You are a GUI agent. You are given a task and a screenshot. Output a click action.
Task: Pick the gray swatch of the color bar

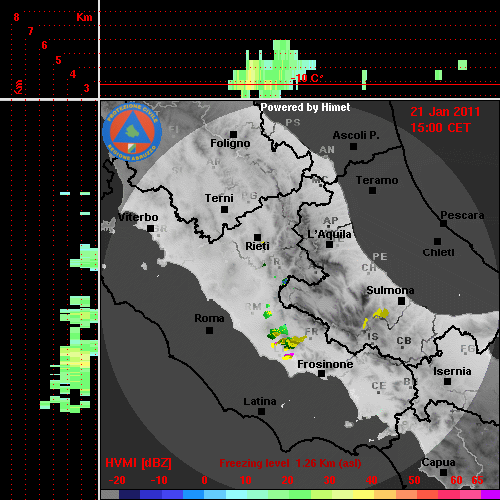[x=110, y=494]
